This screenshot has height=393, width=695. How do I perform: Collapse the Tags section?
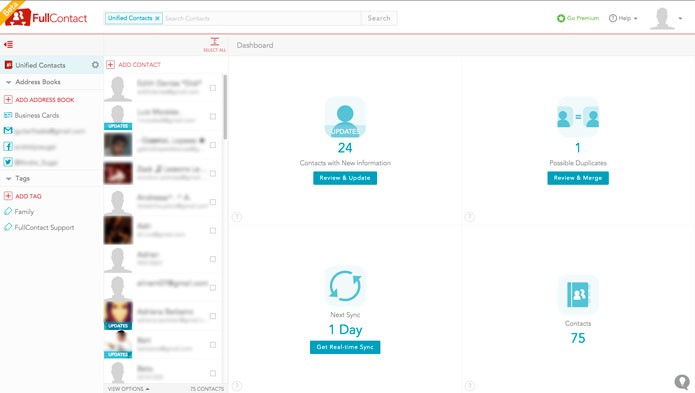[8, 179]
